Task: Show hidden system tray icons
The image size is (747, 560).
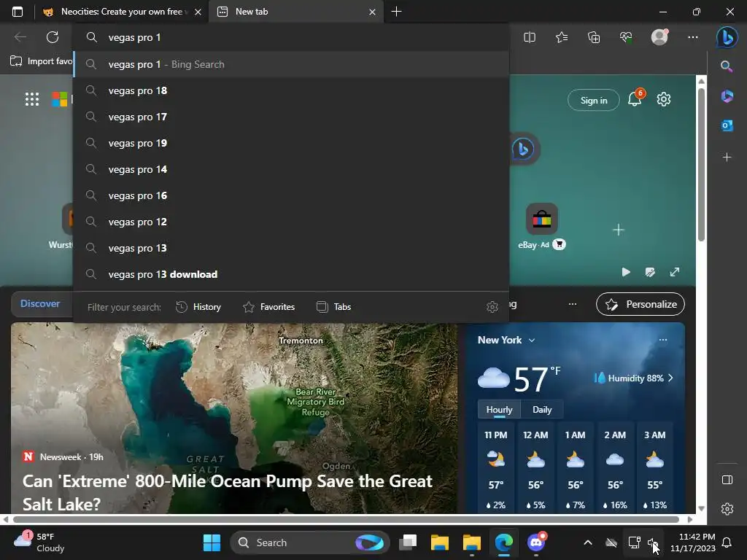Action: point(588,542)
